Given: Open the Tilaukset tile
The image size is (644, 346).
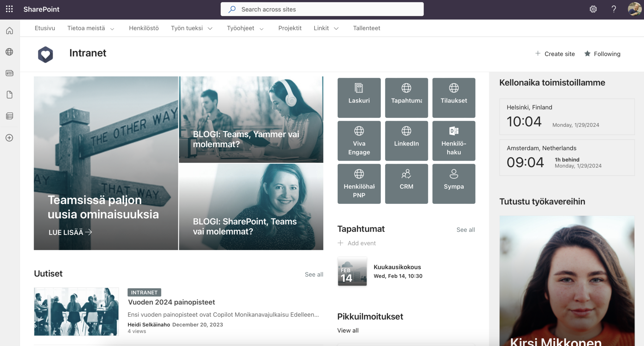Looking at the screenshot, I should (x=454, y=98).
